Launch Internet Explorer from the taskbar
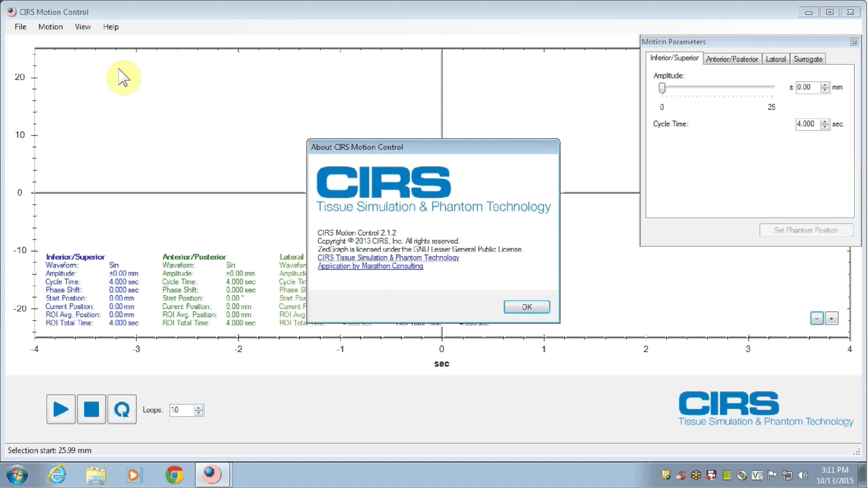868x488 pixels. [x=57, y=475]
